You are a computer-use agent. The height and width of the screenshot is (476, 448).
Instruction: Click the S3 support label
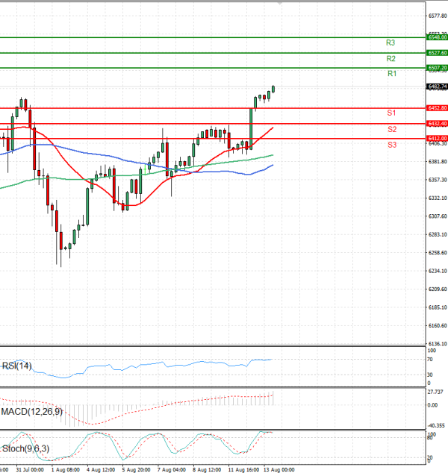(392, 145)
